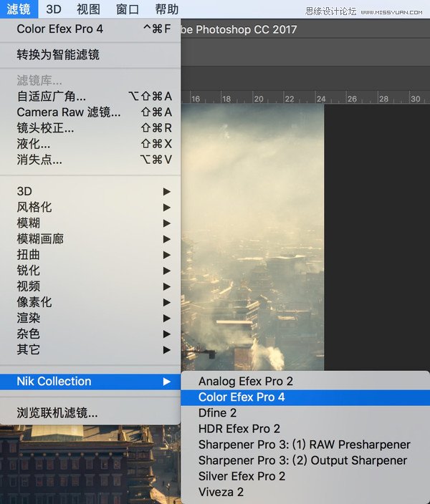Image resolution: width=430 pixels, height=504 pixels.
Task: Expand the 3D filter submenu
Action: 90,191
